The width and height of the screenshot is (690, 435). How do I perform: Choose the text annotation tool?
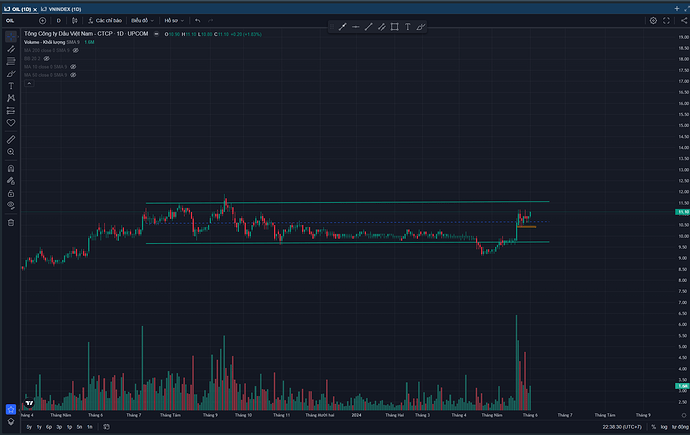[x=11, y=87]
